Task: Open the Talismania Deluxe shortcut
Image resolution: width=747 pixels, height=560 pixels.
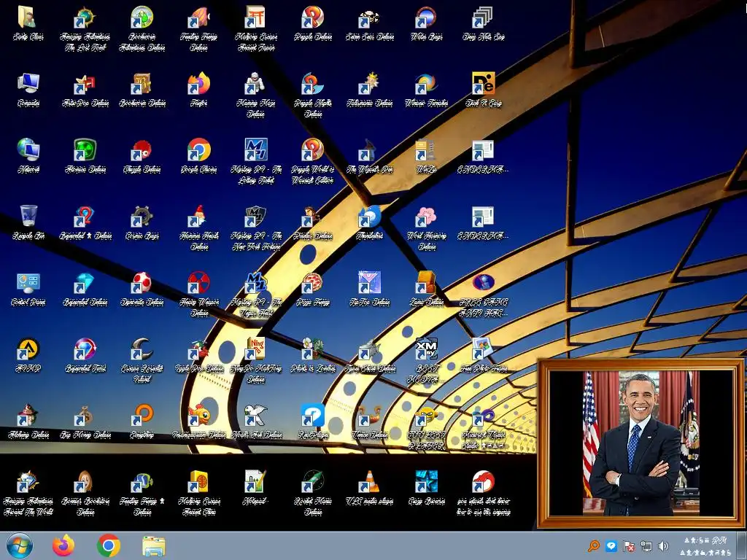Action: pos(370,89)
